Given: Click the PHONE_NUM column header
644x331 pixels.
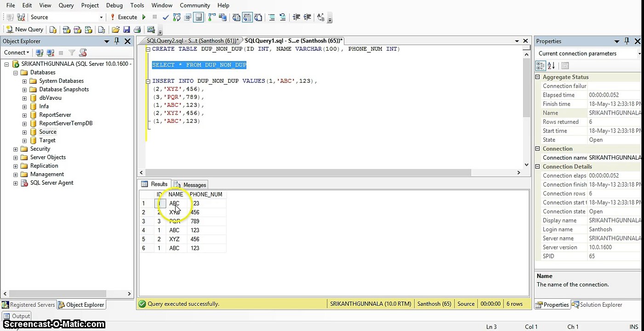Looking at the screenshot, I should 205,194.
